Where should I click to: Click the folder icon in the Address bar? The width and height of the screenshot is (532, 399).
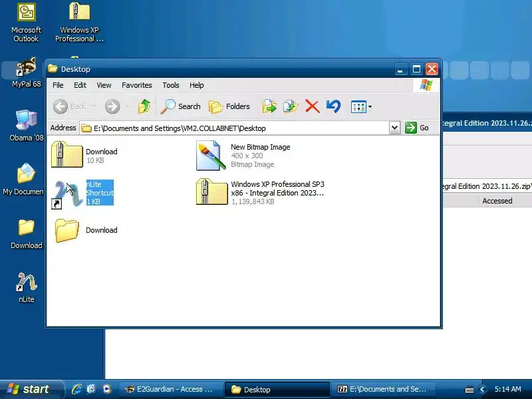tap(86, 128)
